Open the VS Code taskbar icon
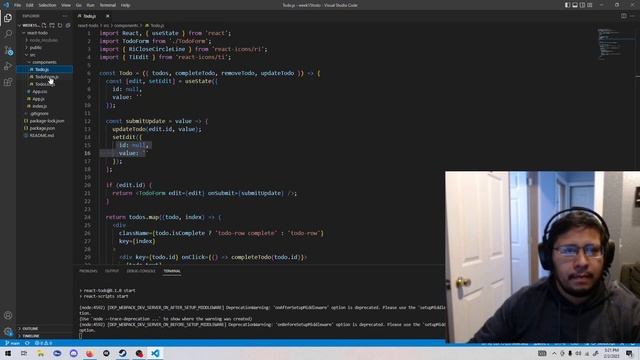 click(x=155, y=353)
